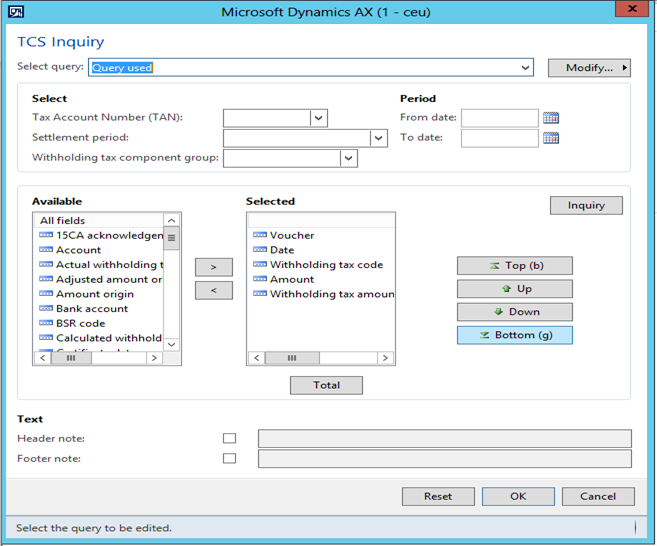Click Selected list horizontal scroll left arrow
657x546 pixels.
257,358
